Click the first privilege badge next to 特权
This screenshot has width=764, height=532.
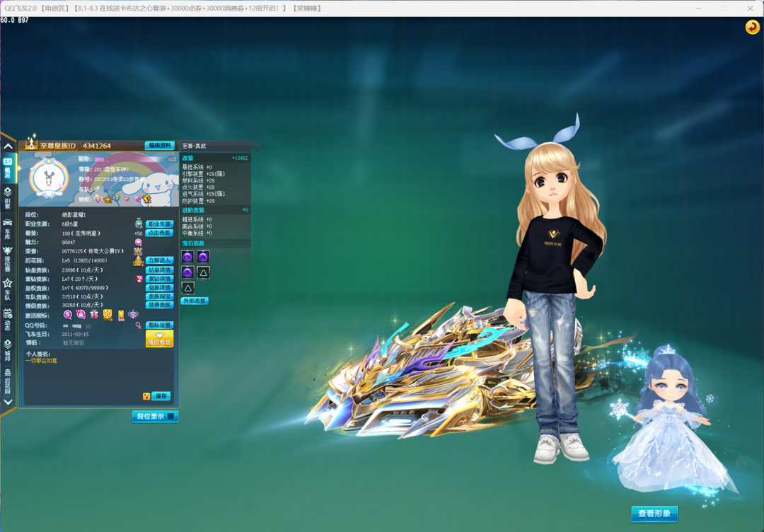(x=98, y=199)
